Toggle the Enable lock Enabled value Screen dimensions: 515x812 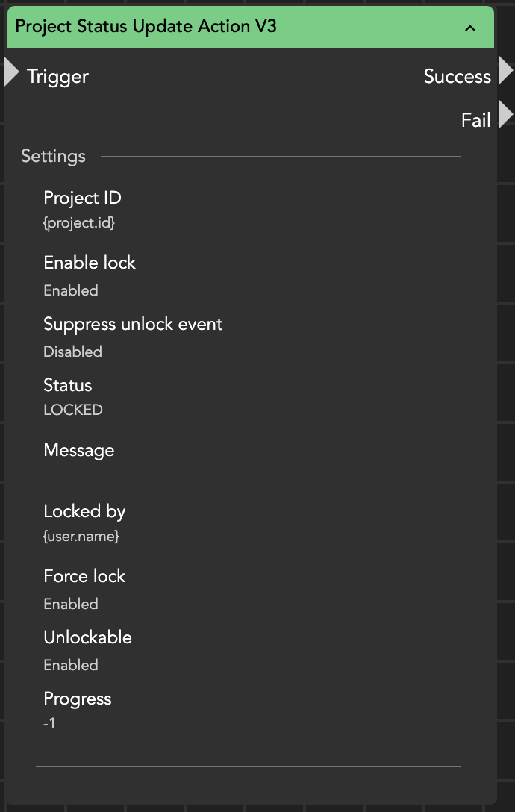pyautogui.click(x=71, y=290)
